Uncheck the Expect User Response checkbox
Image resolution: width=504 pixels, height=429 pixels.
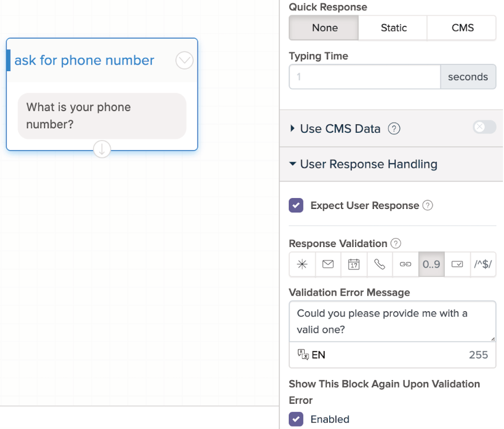coord(296,206)
